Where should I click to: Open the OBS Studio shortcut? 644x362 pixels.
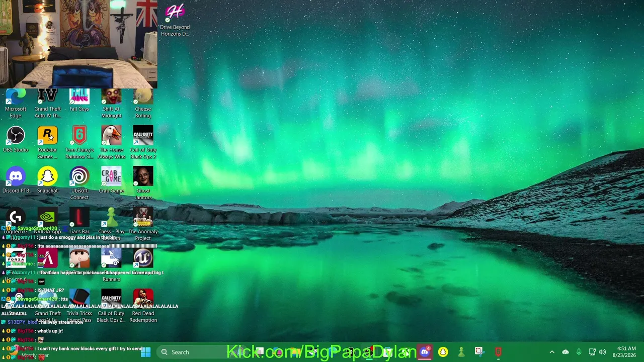tap(16, 139)
